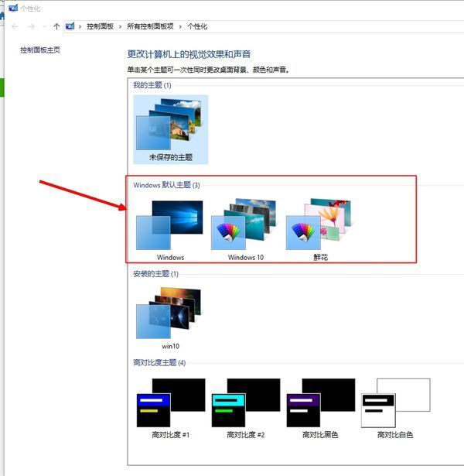Click the Forward navigation arrow
The height and width of the screenshot is (476, 464).
coord(31,27)
